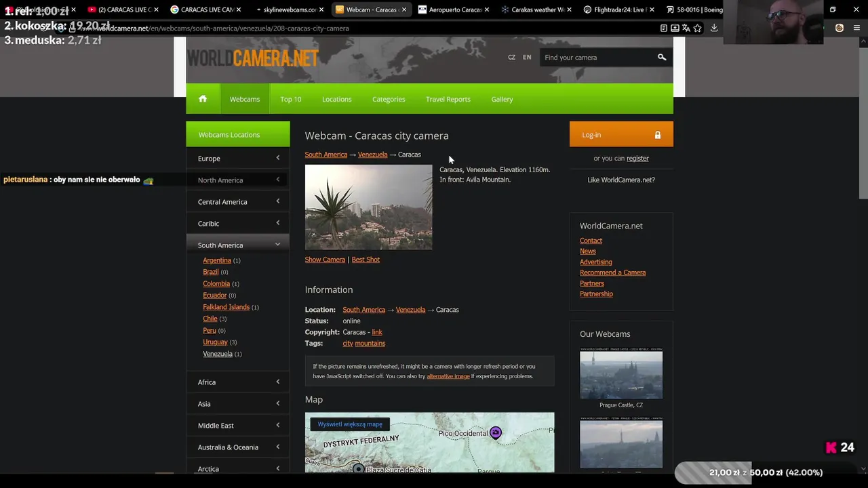Open the Top 10 menu item

tap(291, 99)
